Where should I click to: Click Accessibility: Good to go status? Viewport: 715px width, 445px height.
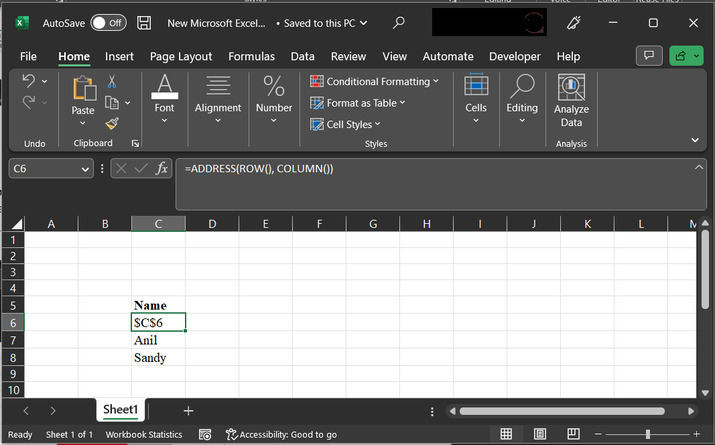[281, 435]
